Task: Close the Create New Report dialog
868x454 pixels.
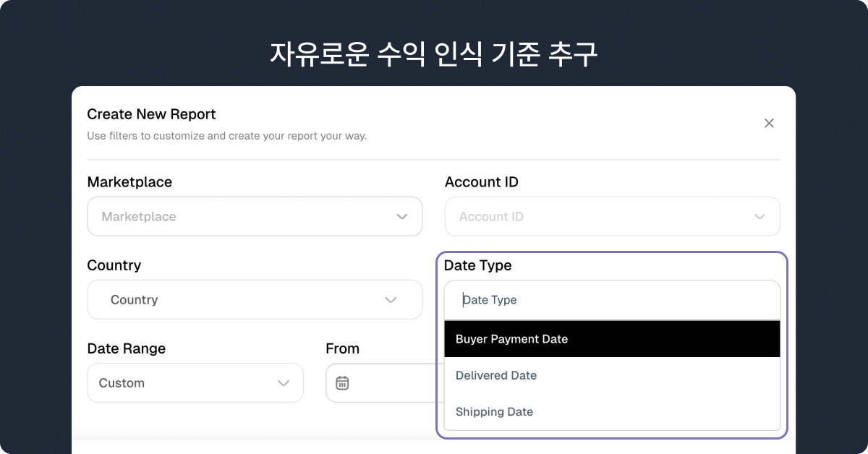Action: coord(769,124)
